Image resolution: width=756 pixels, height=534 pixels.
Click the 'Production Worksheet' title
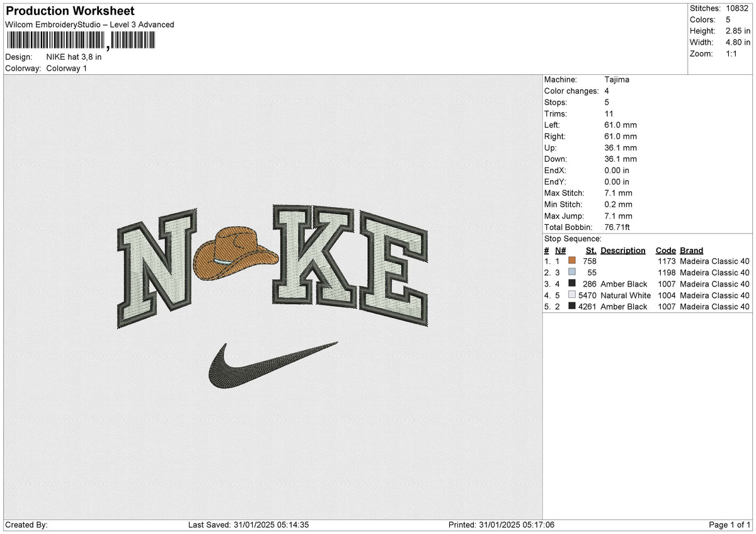coord(70,11)
